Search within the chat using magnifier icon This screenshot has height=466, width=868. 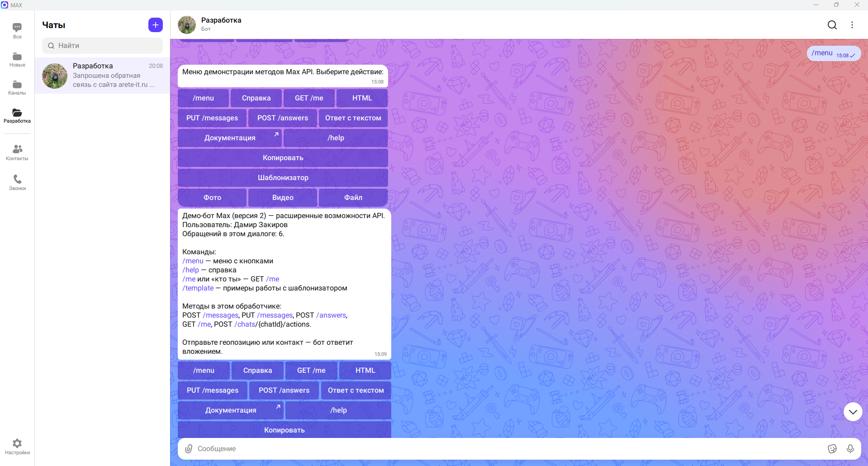[832, 25]
